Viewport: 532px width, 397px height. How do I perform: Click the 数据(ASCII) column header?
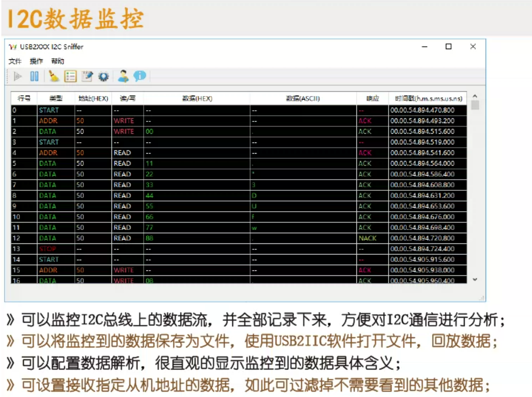[303, 99]
